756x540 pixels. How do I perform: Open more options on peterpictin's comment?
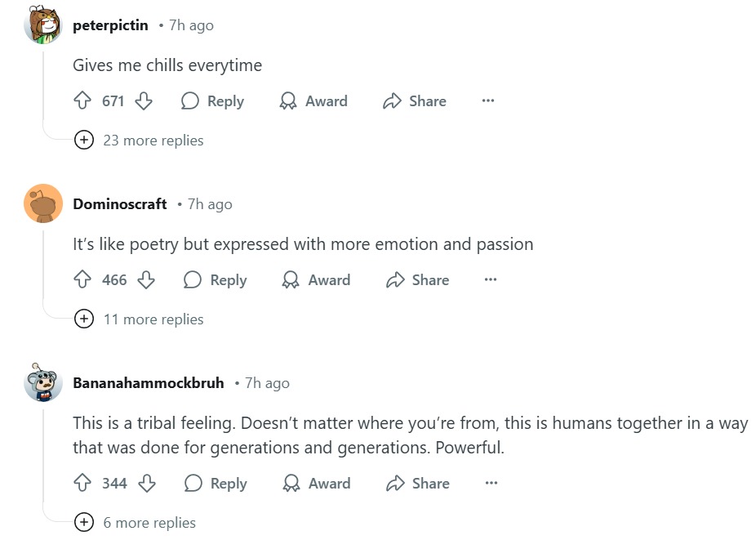tap(488, 101)
